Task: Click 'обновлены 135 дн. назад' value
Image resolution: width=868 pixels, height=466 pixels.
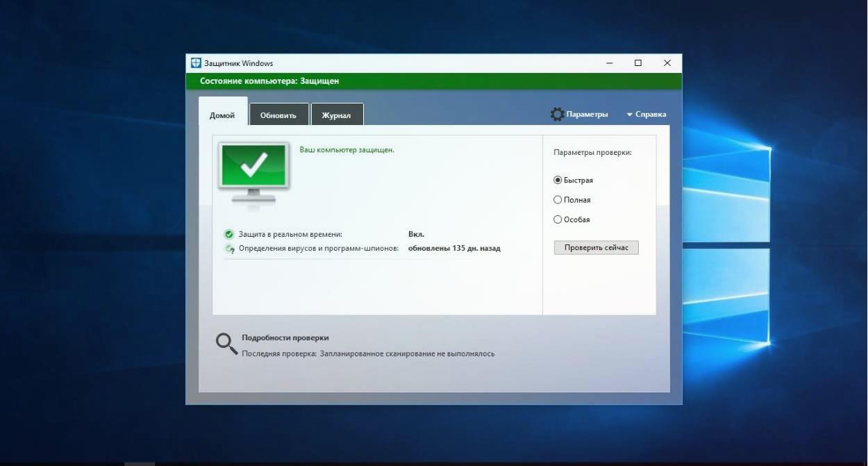Action: (x=454, y=248)
